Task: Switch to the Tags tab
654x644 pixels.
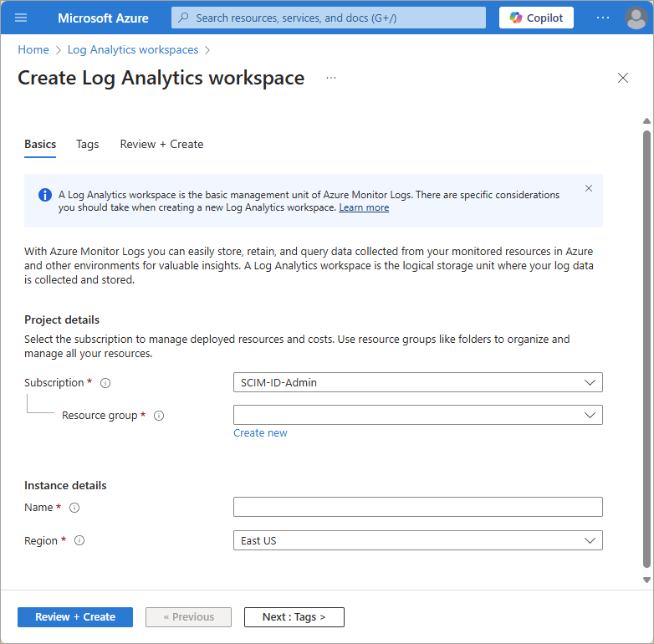Action: coord(88,144)
